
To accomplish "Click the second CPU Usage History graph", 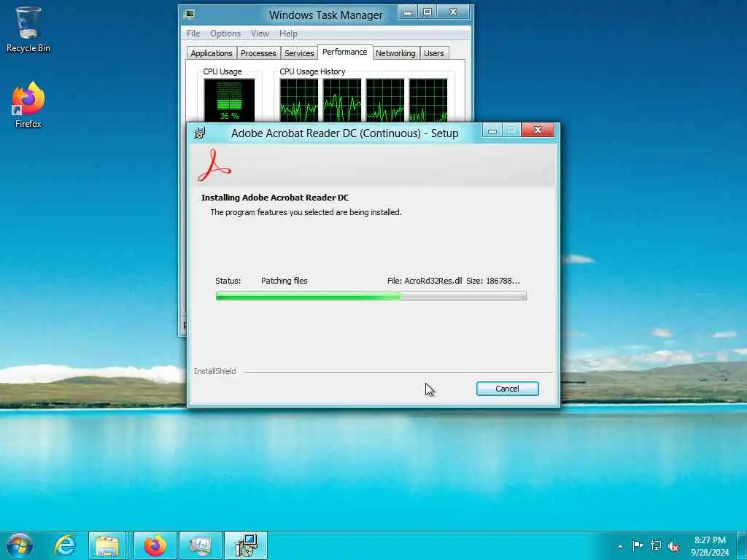I will 342,101.
